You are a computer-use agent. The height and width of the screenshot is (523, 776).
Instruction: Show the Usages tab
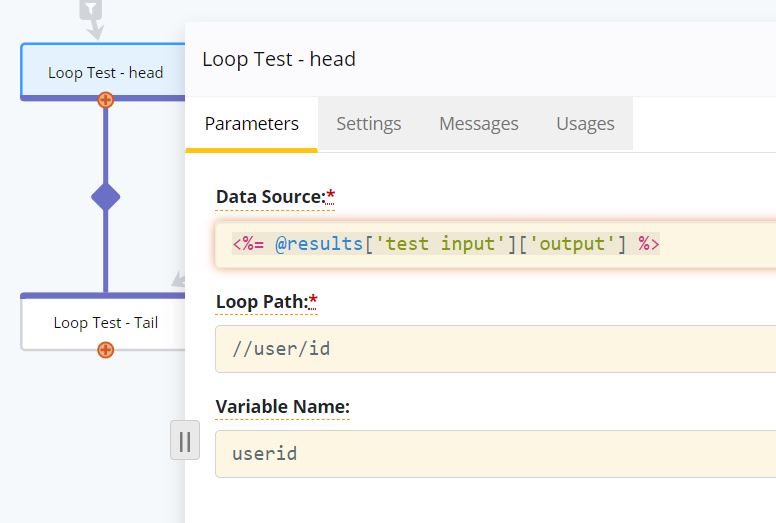[x=585, y=124]
